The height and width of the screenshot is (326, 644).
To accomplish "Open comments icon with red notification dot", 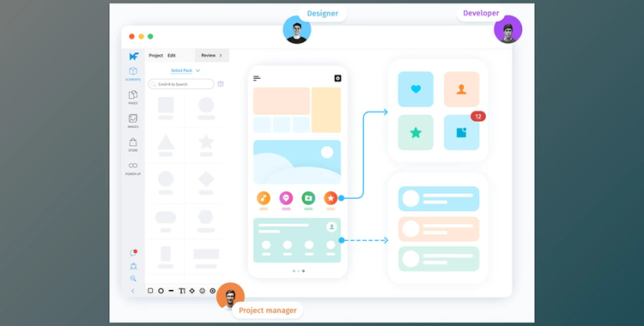I will pos(133,253).
